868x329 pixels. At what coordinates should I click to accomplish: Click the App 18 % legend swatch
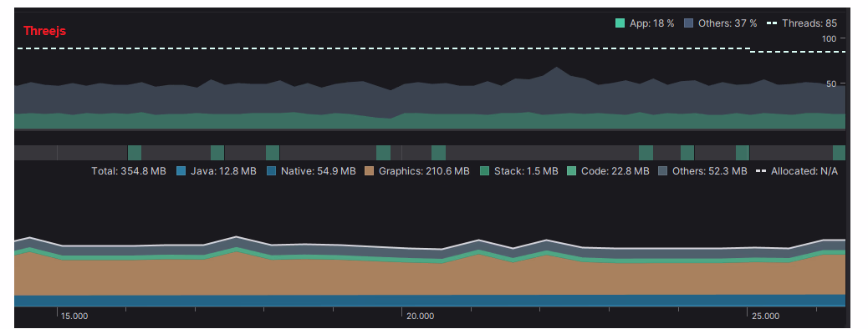click(620, 23)
